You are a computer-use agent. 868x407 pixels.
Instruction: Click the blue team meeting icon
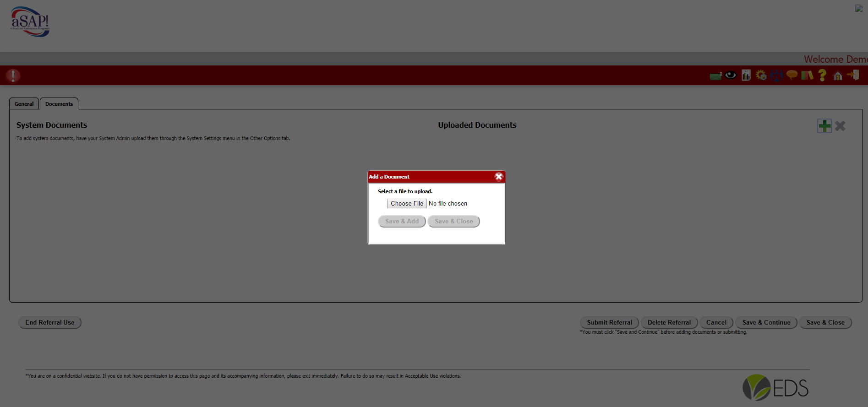tap(776, 75)
